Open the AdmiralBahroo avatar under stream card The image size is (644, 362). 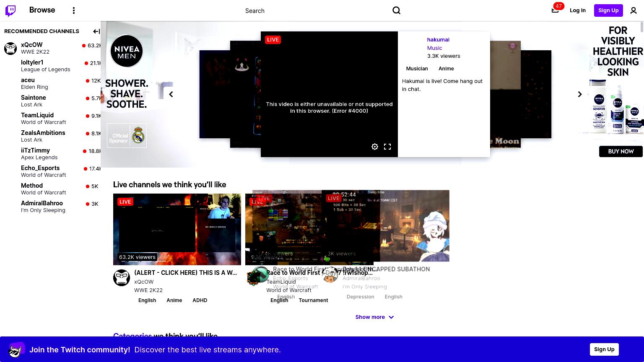(x=330, y=274)
